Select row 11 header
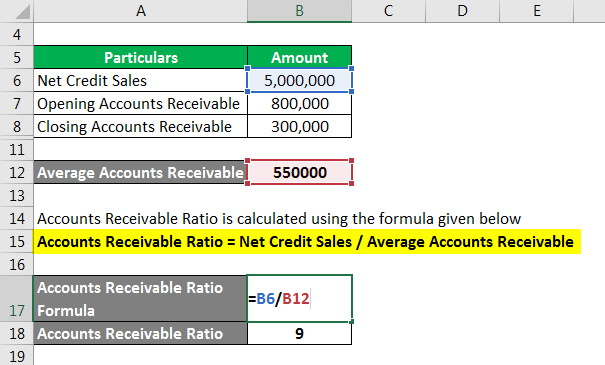Viewport: 605px width, 365px height. pos(17,149)
